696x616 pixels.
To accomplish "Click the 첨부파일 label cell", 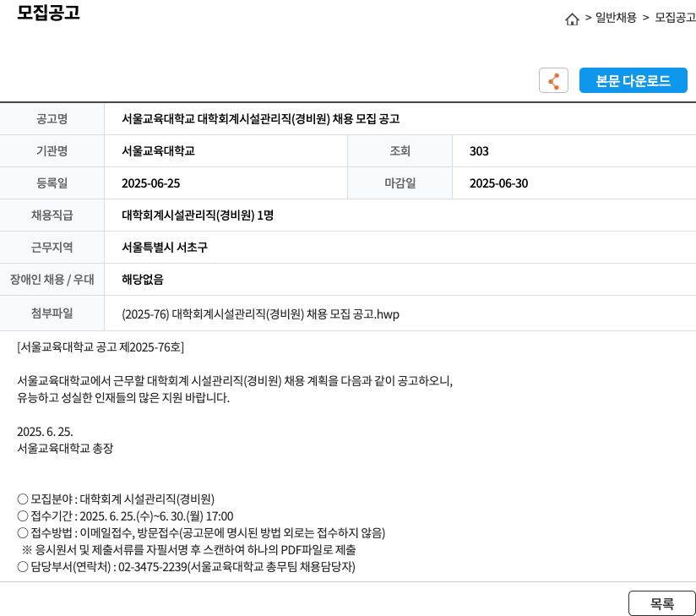I will [x=52, y=313].
